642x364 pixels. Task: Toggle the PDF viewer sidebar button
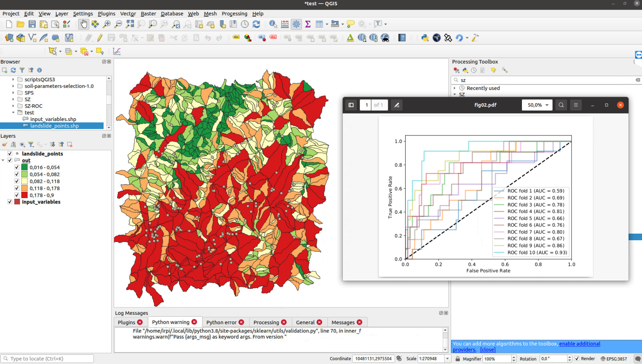click(x=351, y=105)
